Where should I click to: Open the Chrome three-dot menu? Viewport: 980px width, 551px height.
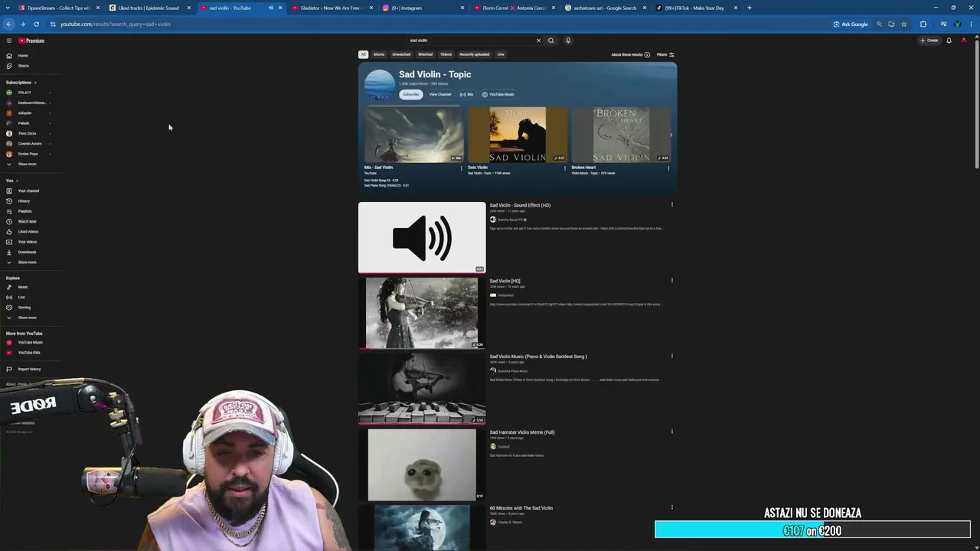click(x=970, y=24)
